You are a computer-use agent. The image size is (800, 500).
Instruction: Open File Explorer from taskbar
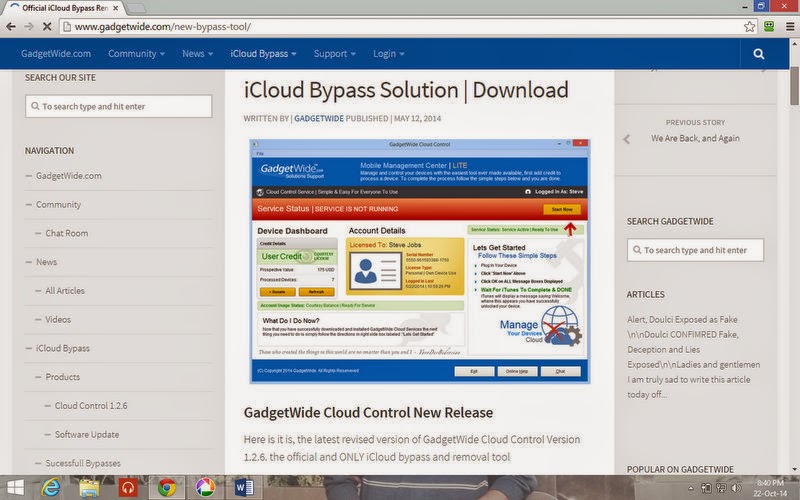click(89, 488)
